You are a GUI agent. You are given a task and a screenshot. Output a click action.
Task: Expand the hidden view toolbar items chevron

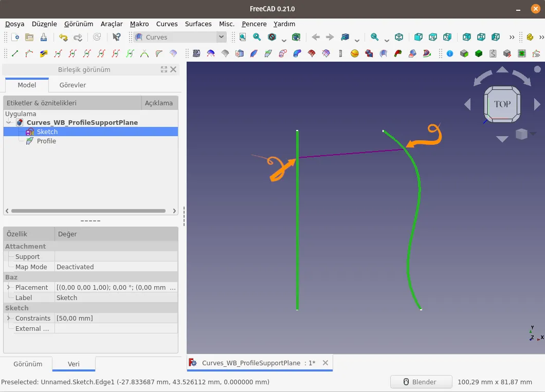[512, 37]
